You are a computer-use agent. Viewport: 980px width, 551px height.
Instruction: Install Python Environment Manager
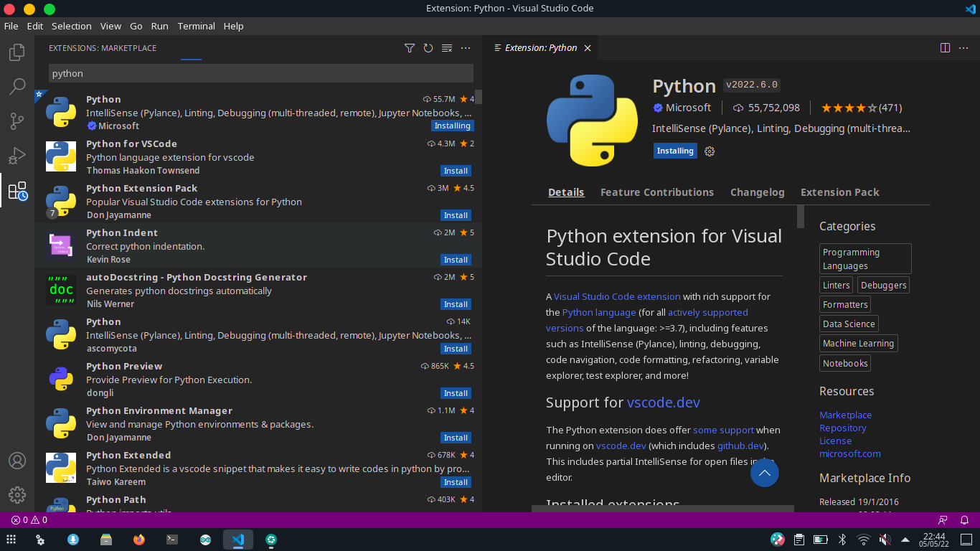pos(456,438)
